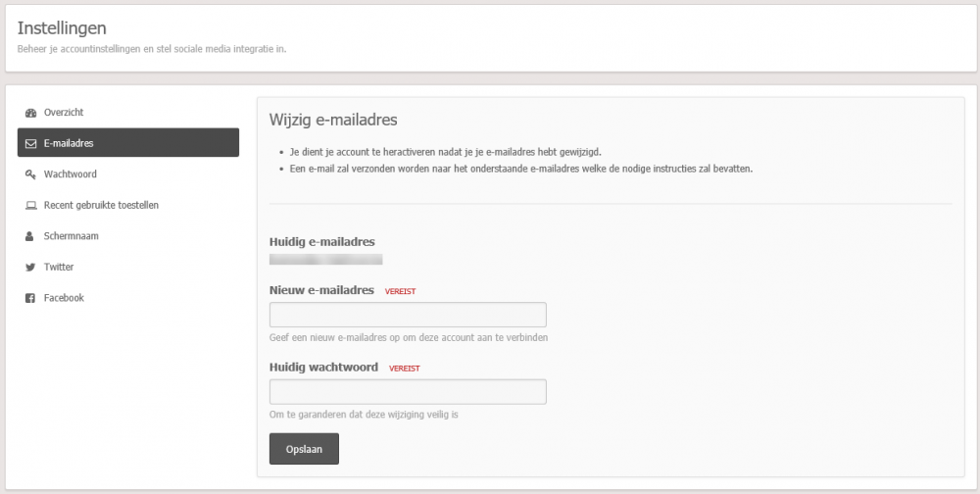Switch to the Schermnaam section

72,236
